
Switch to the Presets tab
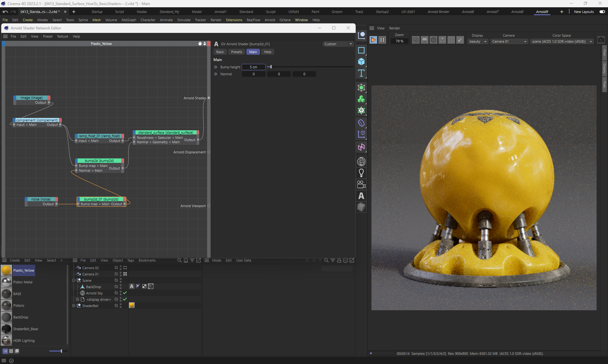(236, 52)
